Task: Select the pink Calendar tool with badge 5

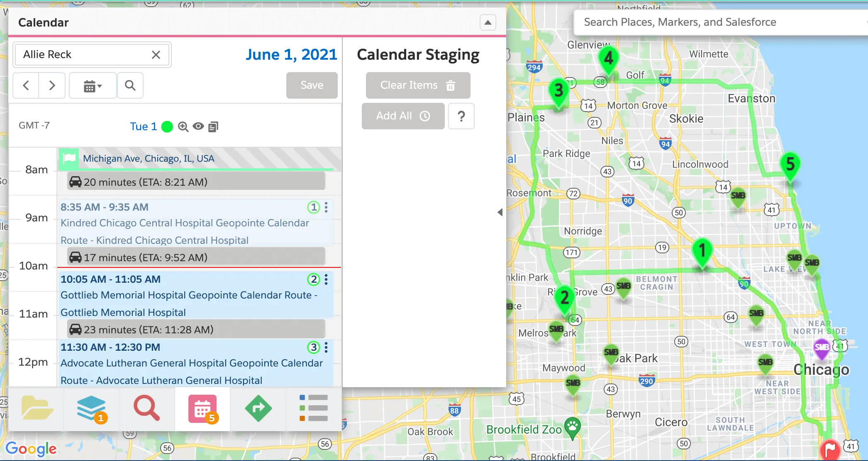Action: click(x=202, y=409)
